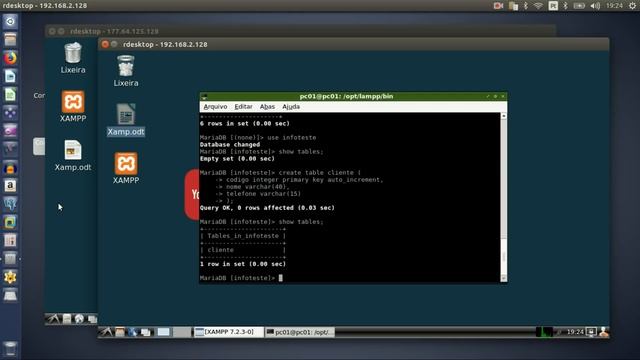
Task: Click background rdesktop 177.64.125.128 title bar
Action: coord(300,31)
